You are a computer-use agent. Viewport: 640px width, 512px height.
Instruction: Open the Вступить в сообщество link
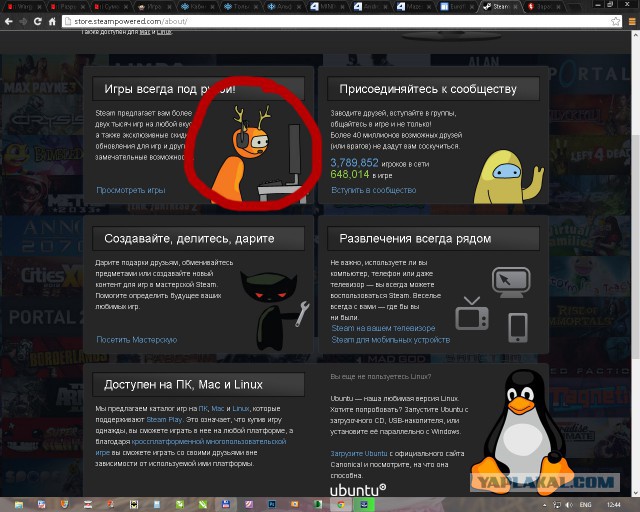[x=373, y=190]
